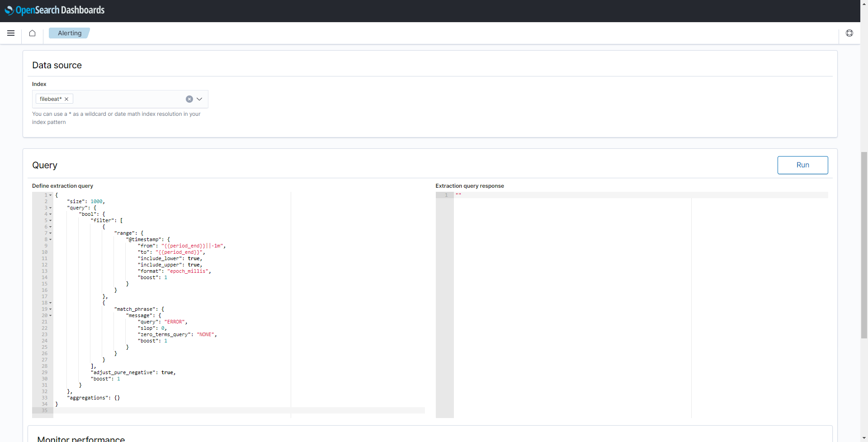This screenshot has height=442, width=868.
Task: Click the "{{period_end}}||-1m" from value
Action: pos(192,246)
